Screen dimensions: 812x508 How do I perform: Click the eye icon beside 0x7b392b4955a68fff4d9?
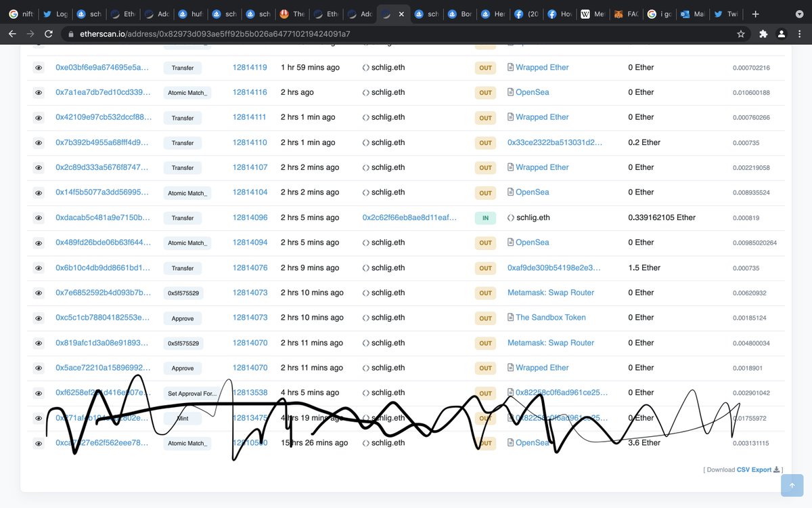click(39, 143)
